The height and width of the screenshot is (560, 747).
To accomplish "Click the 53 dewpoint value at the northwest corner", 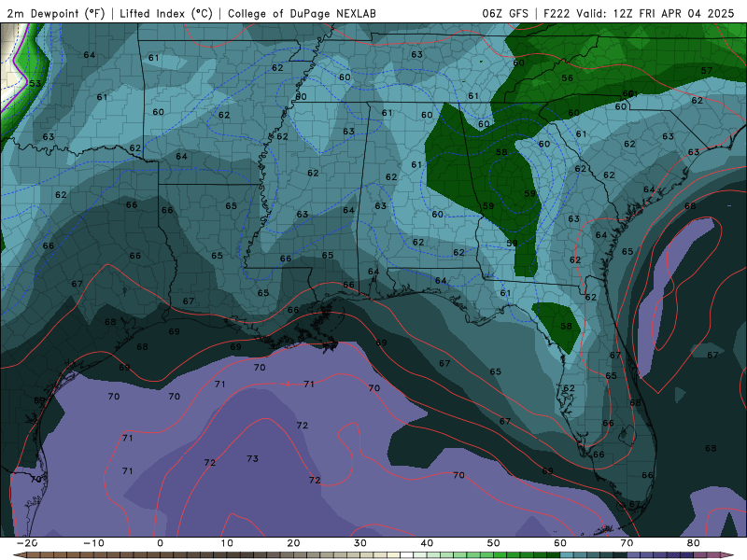I will [35, 83].
